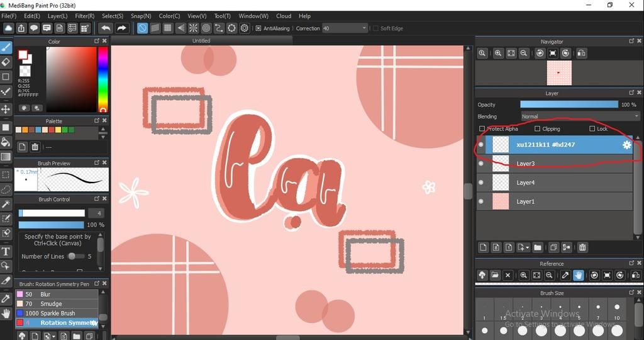The width and height of the screenshot is (644, 340).
Task: Select the Eyedropper tool in left toolbar
Action: pyautogui.click(x=6, y=298)
